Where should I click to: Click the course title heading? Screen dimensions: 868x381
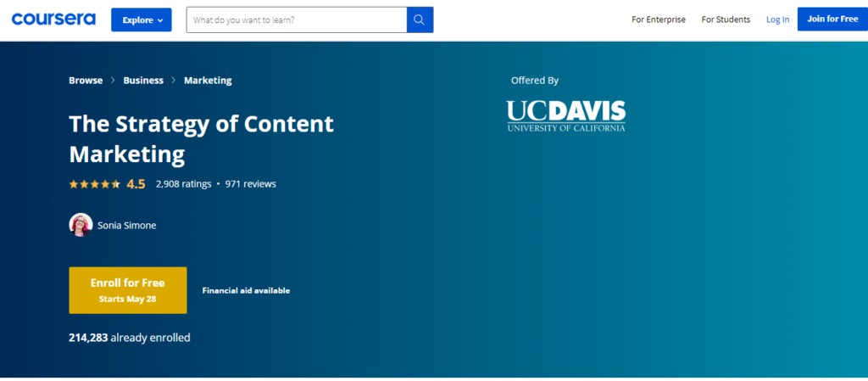coord(202,139)
